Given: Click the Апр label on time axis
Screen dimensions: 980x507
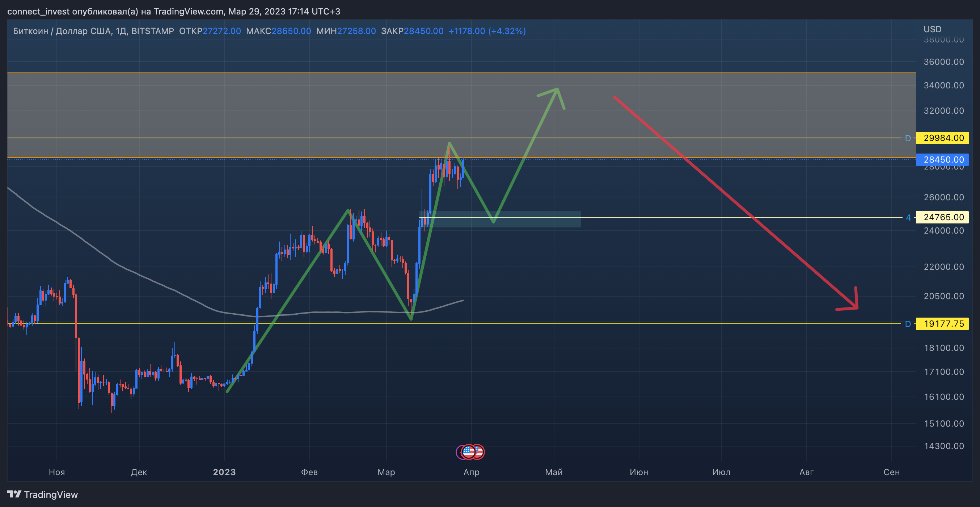Looking at the screenshot, I should [471, 472].
